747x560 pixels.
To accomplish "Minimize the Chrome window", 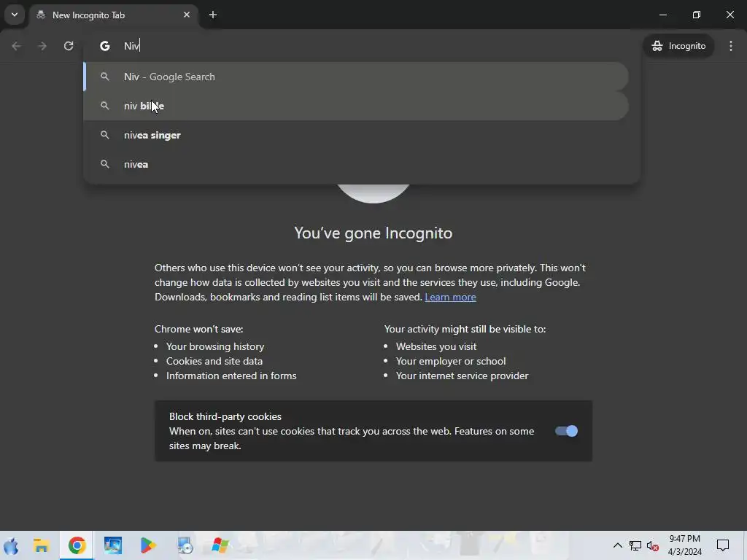I will point(662,15).
